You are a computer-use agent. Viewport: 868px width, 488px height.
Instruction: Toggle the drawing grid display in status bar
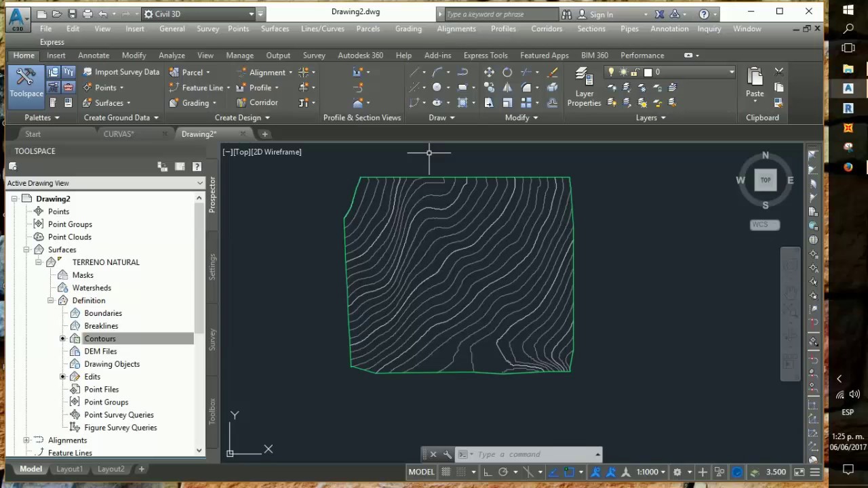click(x=446, y=472)
